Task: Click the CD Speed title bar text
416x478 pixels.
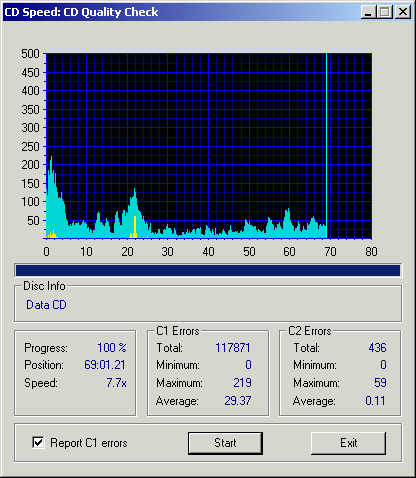Action: coord(81,12)
